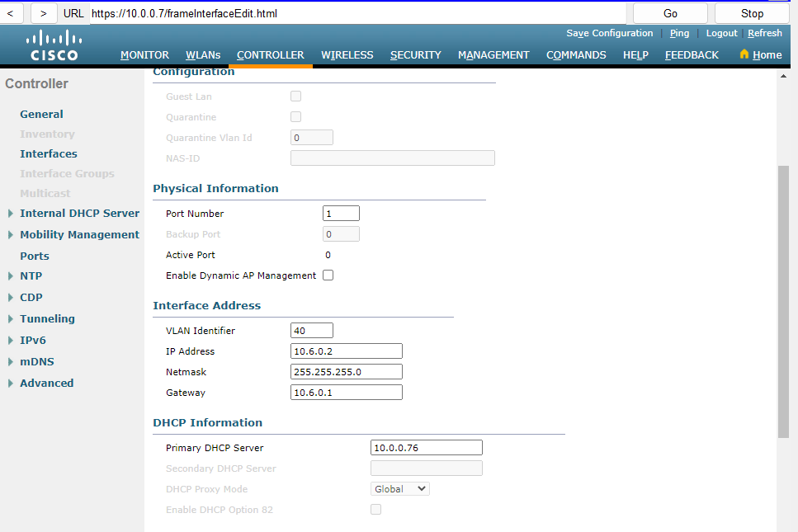Click the Primary DHCP Server field

[427, 448]
